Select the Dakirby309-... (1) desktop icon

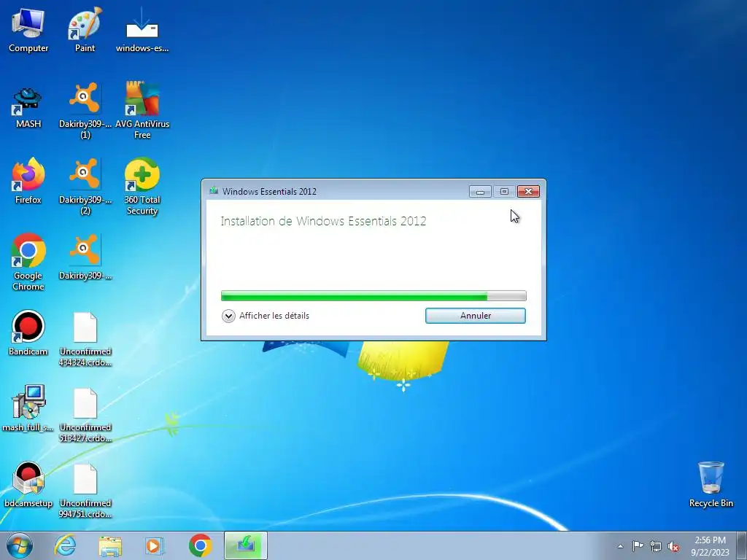pyautogui.click(x=85, y=111)
